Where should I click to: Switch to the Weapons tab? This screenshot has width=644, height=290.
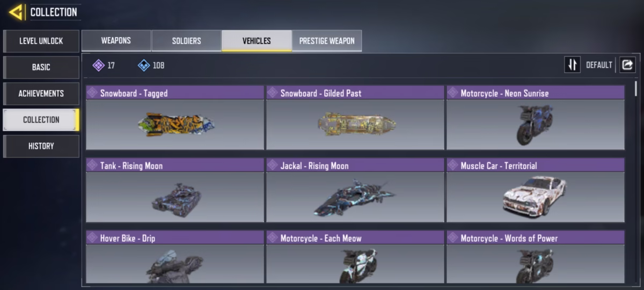coord(116,41)
